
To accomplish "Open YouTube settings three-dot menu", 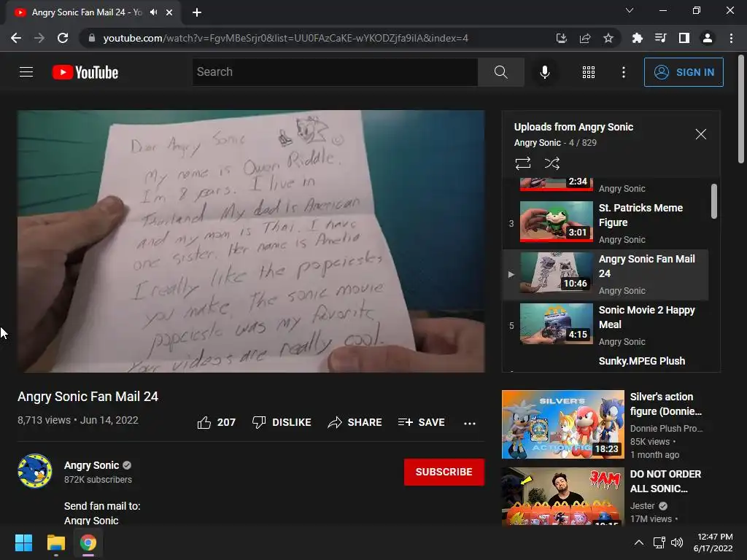I will tap(624, 72).
